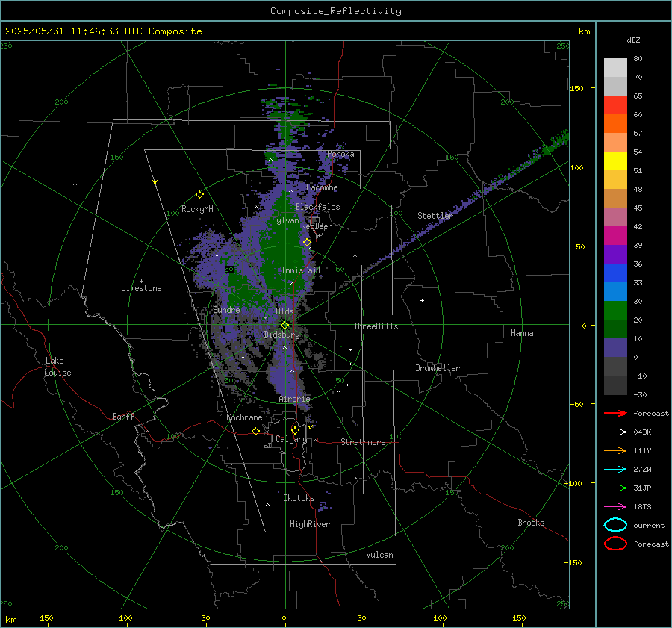Click the red forecast arrow in legend
This screenshot has height=628, width=672.
(615, 413)
